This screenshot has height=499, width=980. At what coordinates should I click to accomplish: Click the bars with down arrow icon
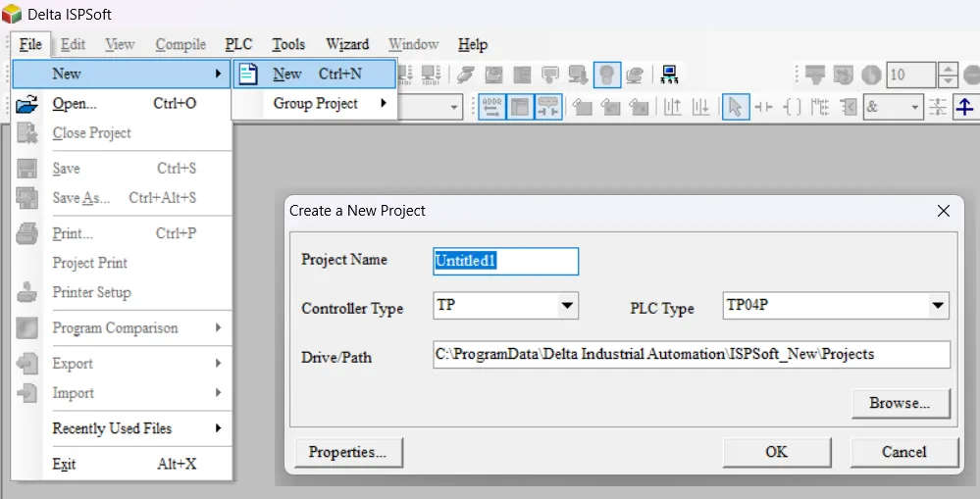700,108
